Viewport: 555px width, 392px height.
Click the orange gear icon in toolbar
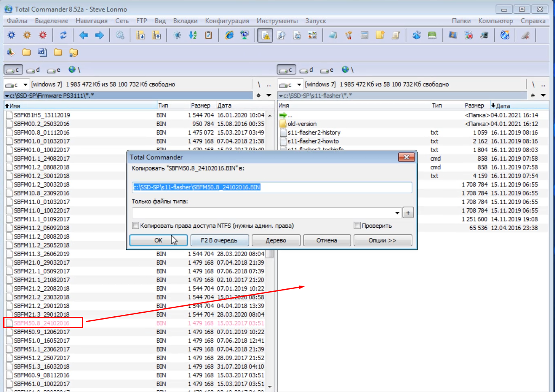point(27,36)
